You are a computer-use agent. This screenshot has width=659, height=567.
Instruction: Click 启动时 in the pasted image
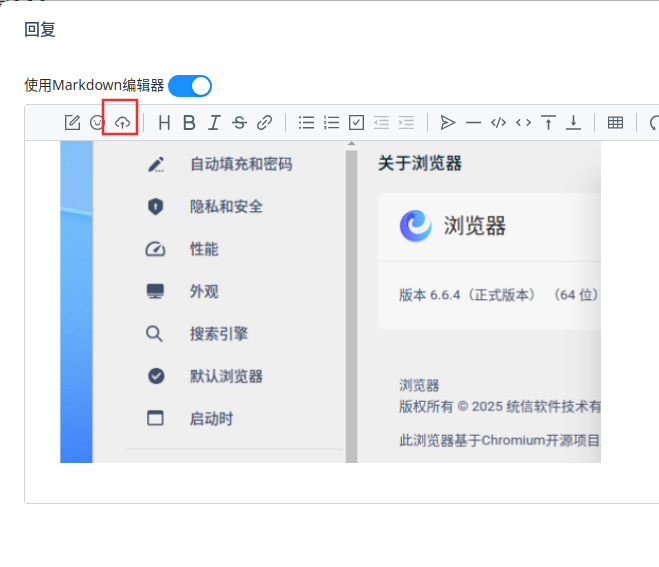[x=211, y=419]
